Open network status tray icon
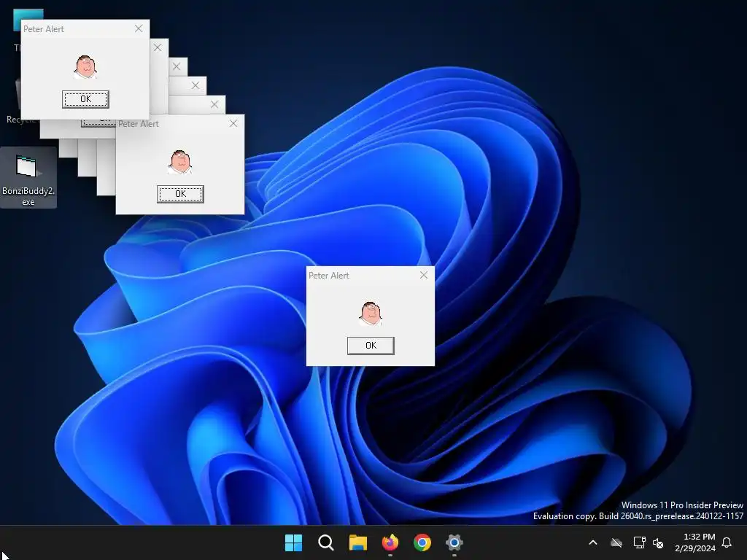This screenshot has width=747, height=560. (x=639, y=542)
